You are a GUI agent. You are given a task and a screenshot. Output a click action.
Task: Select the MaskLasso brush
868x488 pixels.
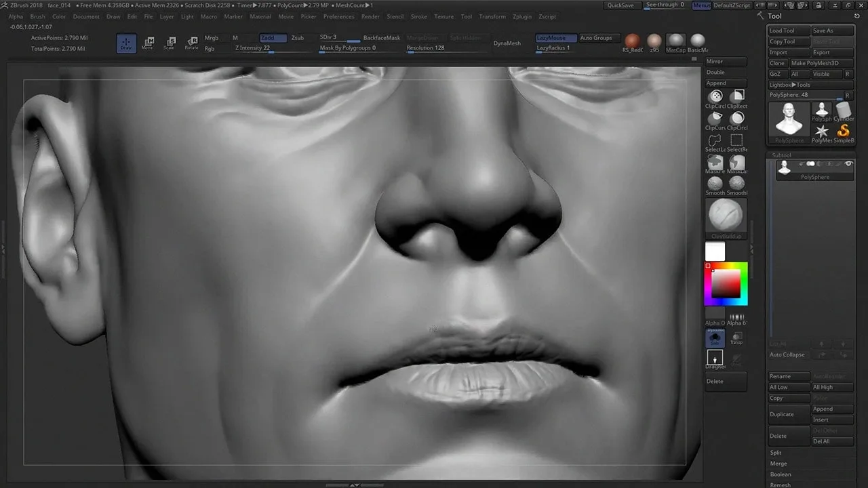737,164
